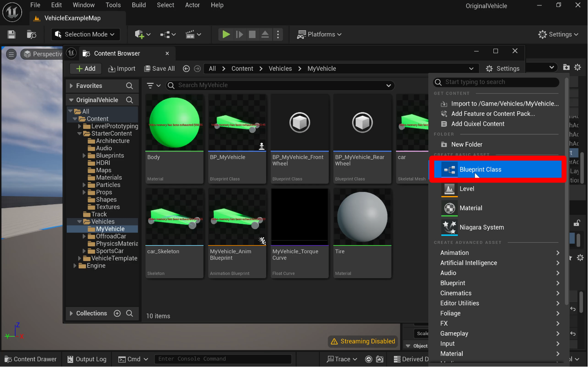Click the Eject icon in play controls
588x367 pixels.
tap(265, 34)
